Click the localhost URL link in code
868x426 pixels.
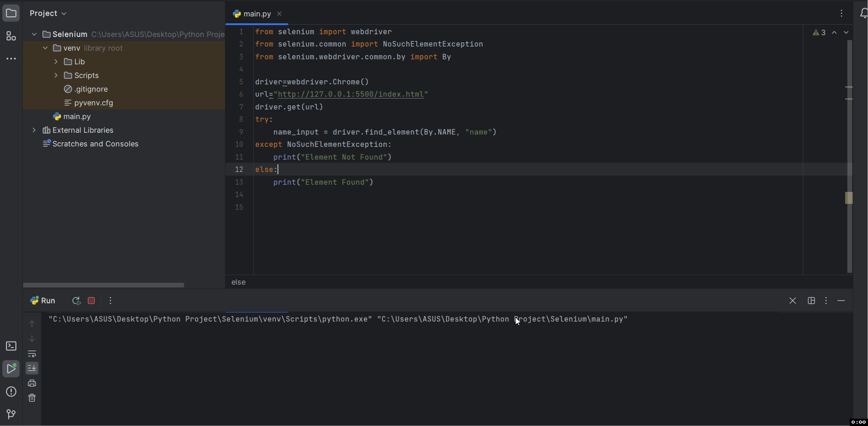click(350, 94)
